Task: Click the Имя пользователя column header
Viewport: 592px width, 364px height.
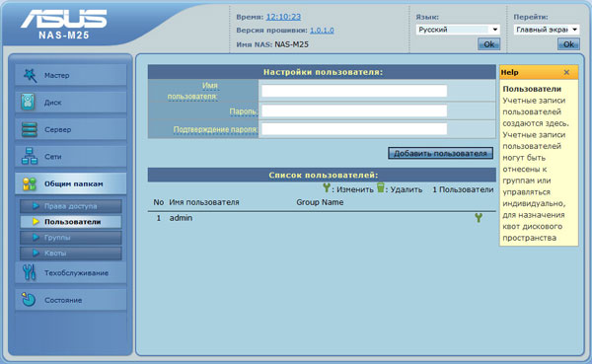Action: [204, 202]
